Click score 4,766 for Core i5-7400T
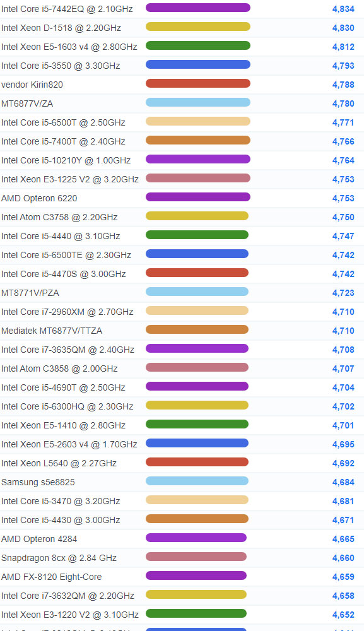 point(343,141)
